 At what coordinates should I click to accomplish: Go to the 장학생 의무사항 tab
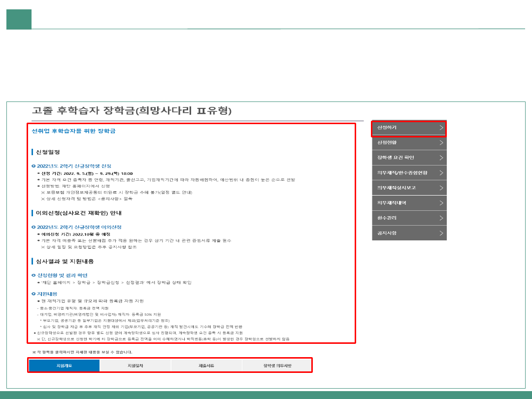coord(277,366)
